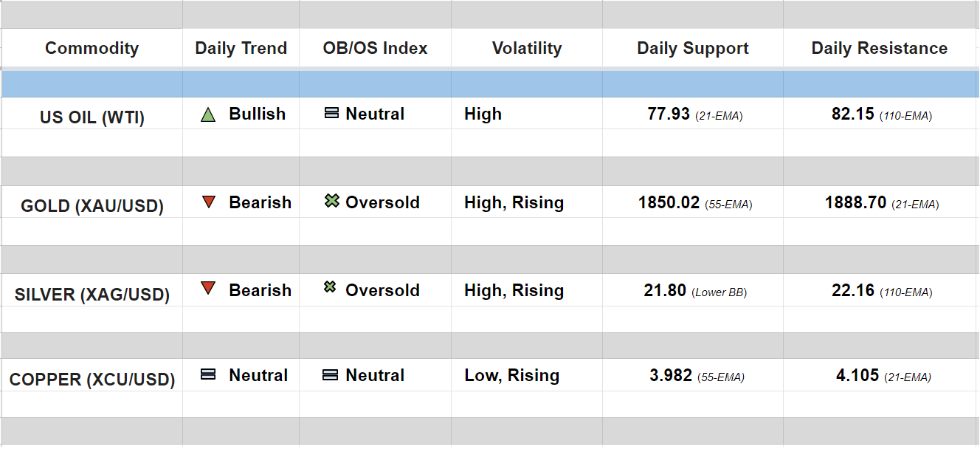Screen dimensions: 980x449
Task: Click the red bearish triangle icon for Gold
Action: point(208,202)
